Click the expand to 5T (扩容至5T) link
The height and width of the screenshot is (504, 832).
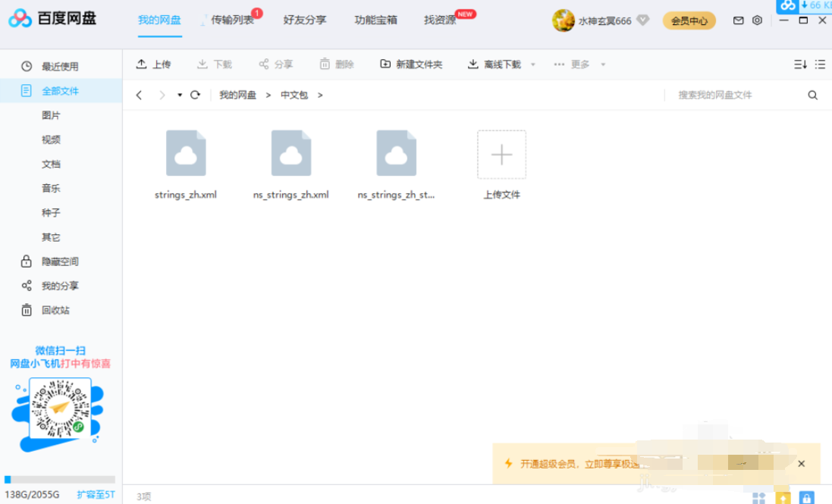(x=96, y=494)
